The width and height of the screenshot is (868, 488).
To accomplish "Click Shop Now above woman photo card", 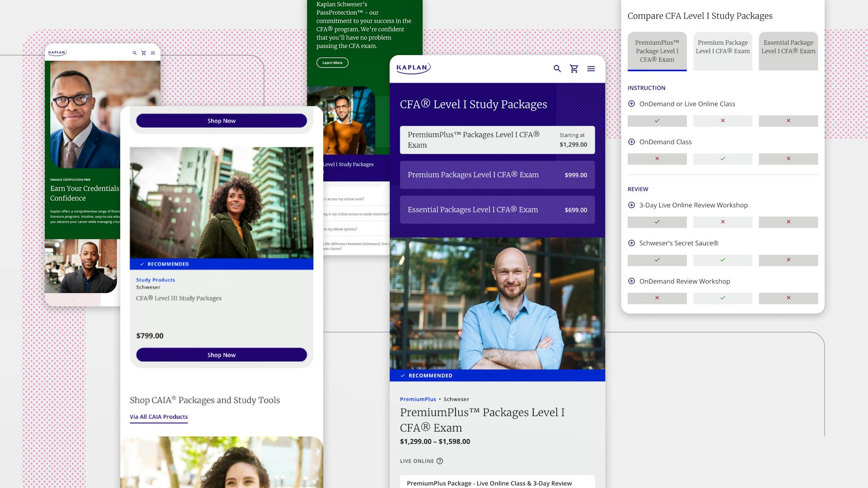I will [x=221, y=121].
